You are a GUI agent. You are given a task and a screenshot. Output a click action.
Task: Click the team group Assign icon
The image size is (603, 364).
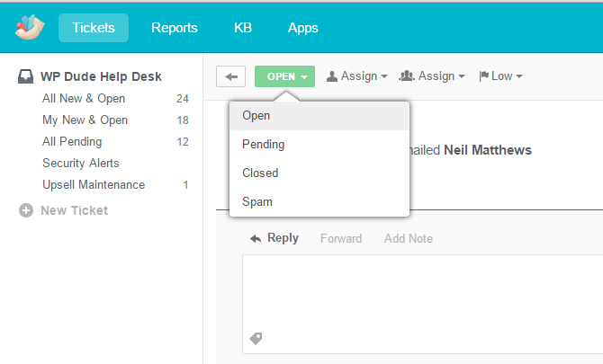click(x=407, y=76)
